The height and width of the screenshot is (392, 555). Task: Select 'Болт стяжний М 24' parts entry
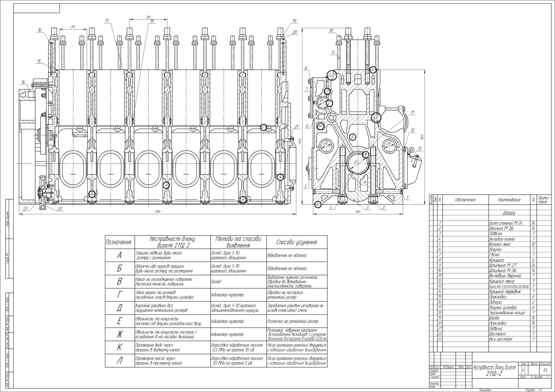(x=505, y=223)
